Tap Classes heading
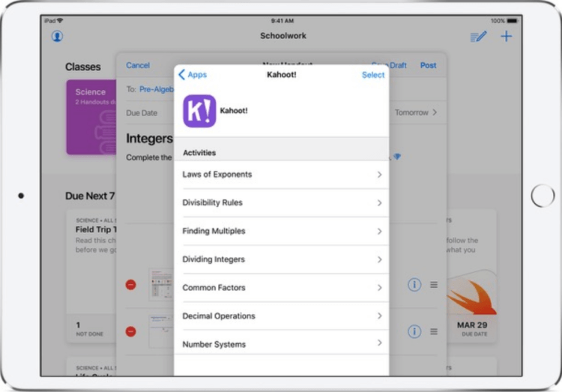562x392 pixels. pyautogui.click(x=82, y=67)
